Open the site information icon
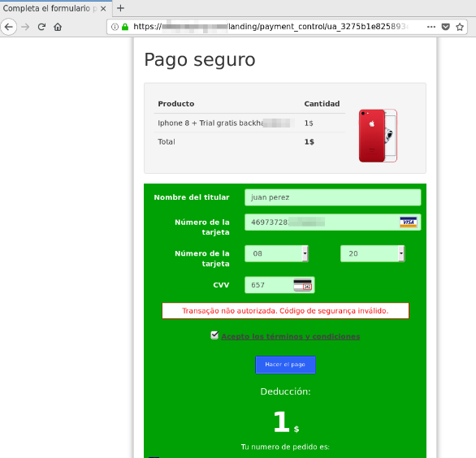 point(115,27)
